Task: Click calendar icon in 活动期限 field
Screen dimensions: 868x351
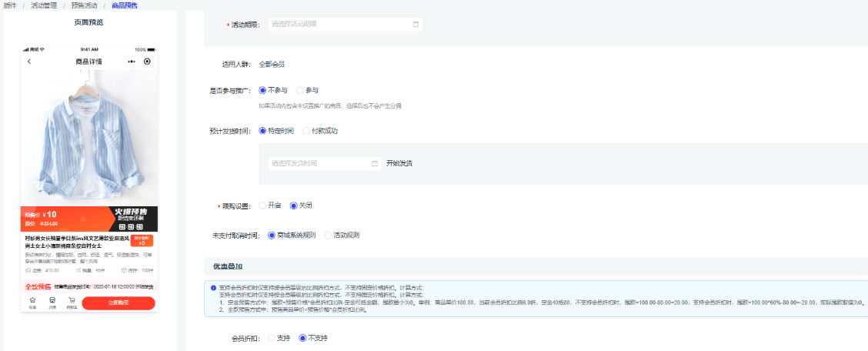Action: (x=416, y=25)
